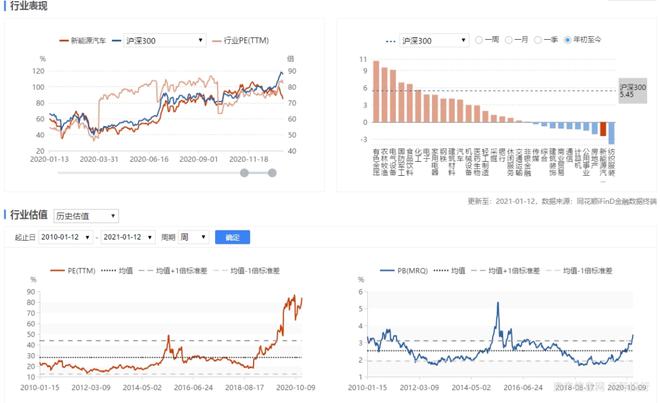Select the 一月 radio option

tap(509, 40)
